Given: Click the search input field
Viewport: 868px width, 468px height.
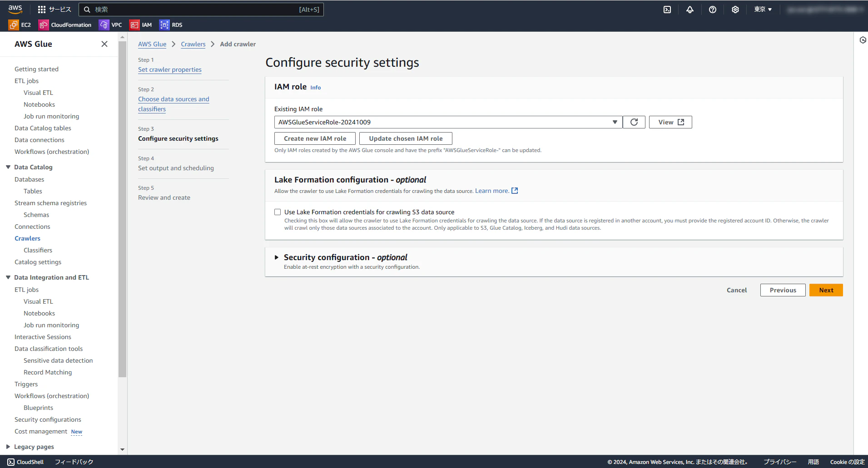Looking at the screenshot, I should coord(201,10).
